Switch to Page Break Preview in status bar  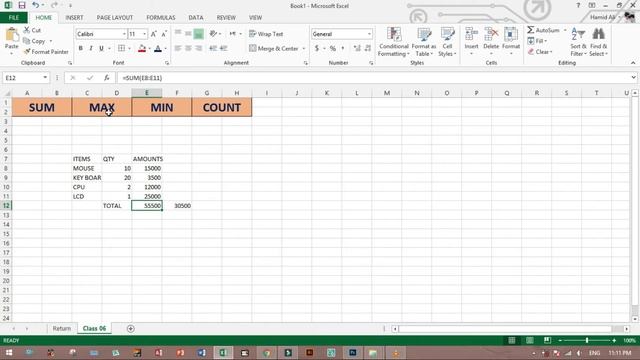point(547,340)
